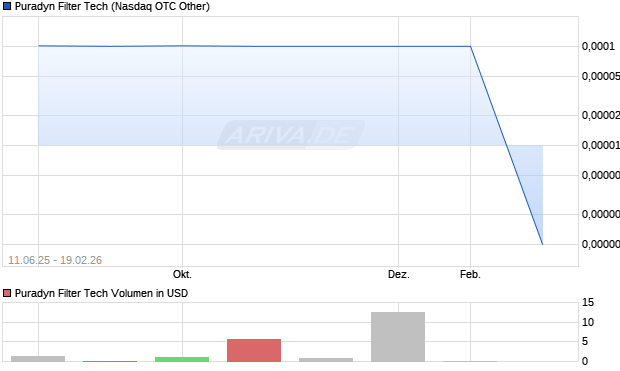This screenshot has height=371, width=620.
Task: Click the green volume bar at Okt.
Action: click(182, 360)
